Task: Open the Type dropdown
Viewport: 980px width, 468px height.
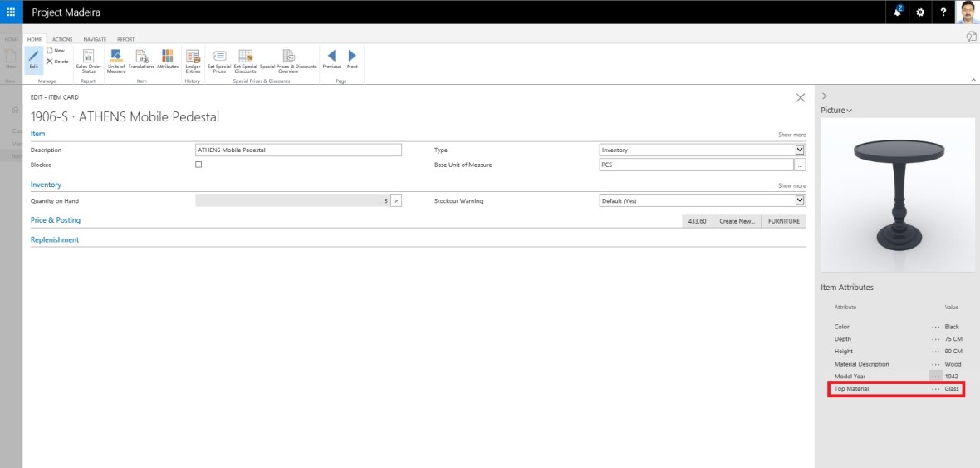Action: point(800,150)
